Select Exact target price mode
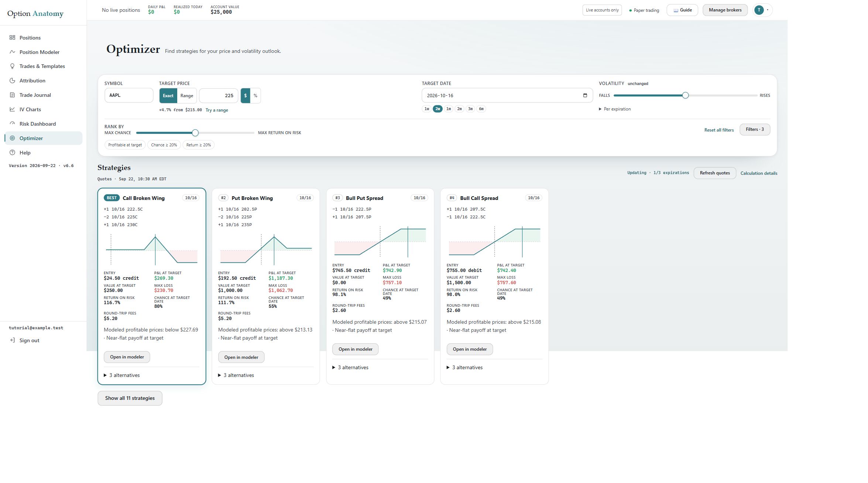Image resolution: width=868 pixels, height=483 pixels. tap(168, 96)
